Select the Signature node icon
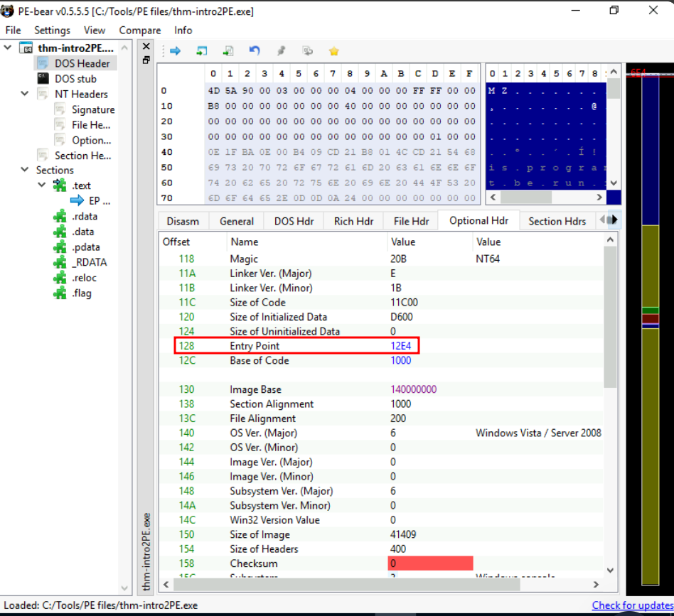 [60, 109]
